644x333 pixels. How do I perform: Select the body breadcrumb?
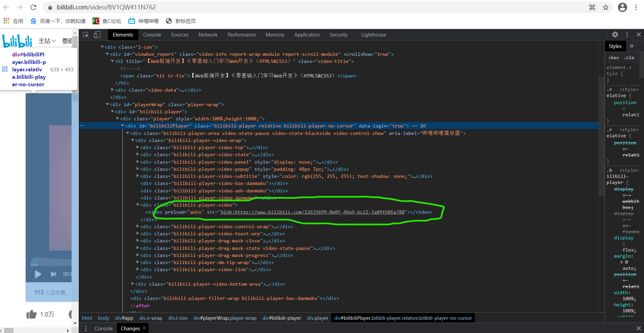pos(103,318)
